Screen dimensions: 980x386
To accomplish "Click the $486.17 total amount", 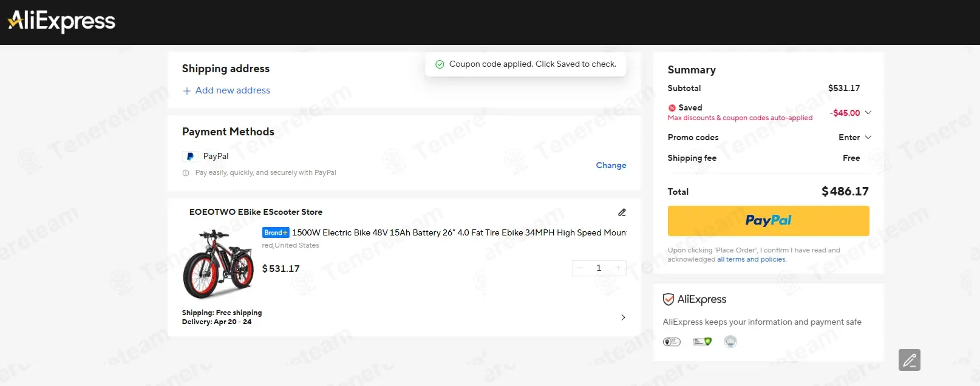I will click(845, 191).
